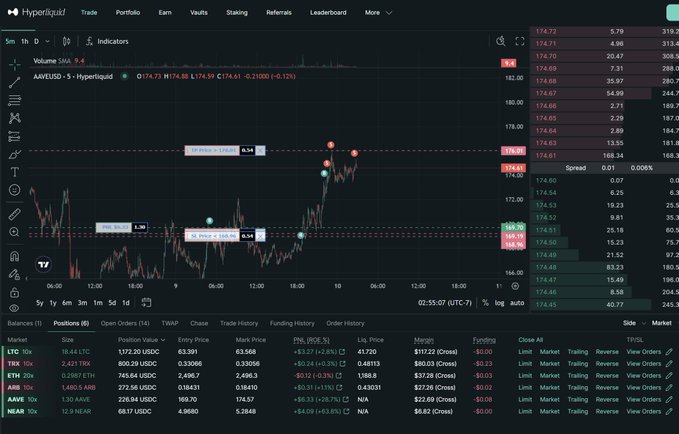Image resolution: width=679 pixels, height=434 pixels.
Task: Lock all drawing tools
Action: point(14,292)
